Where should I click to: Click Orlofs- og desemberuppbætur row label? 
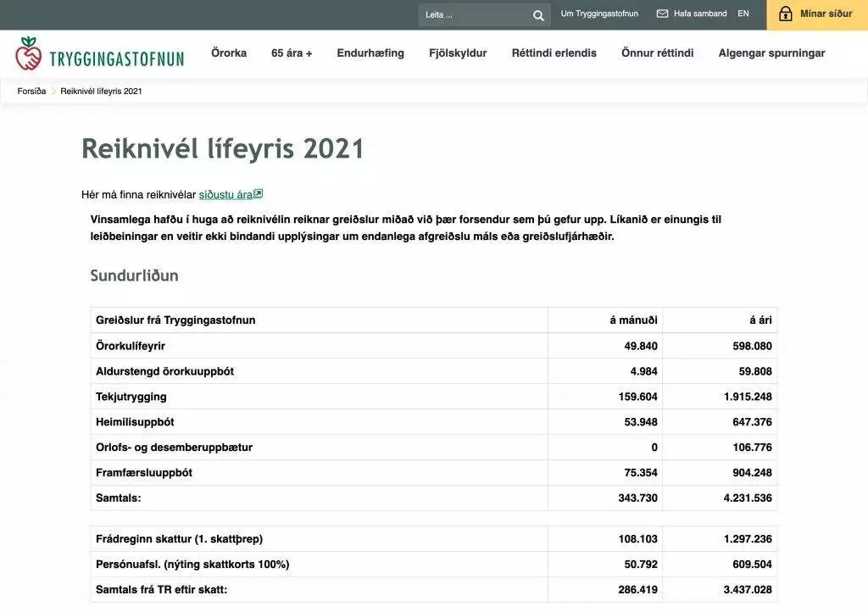[174, 447]
